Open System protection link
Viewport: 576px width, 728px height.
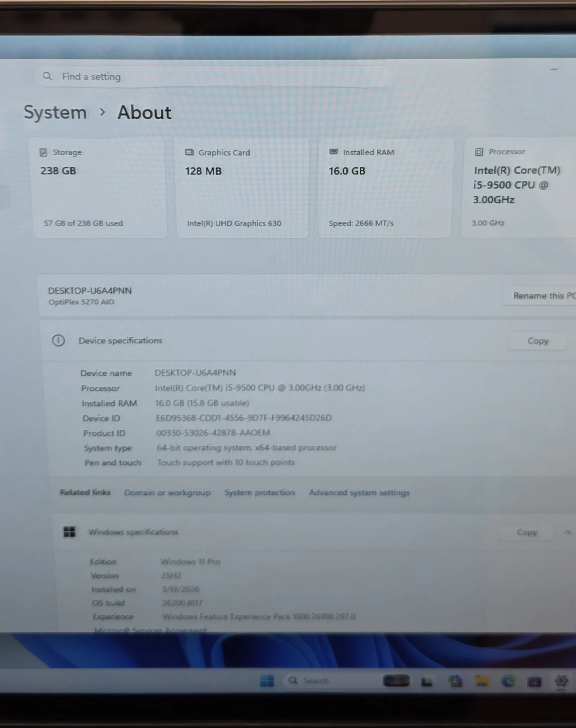click(x=259, y=492)
